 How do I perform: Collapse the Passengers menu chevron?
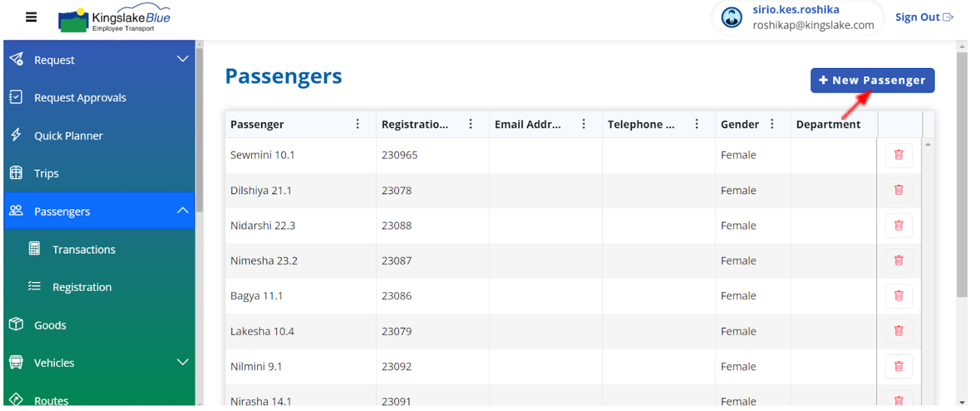point(183,211)
